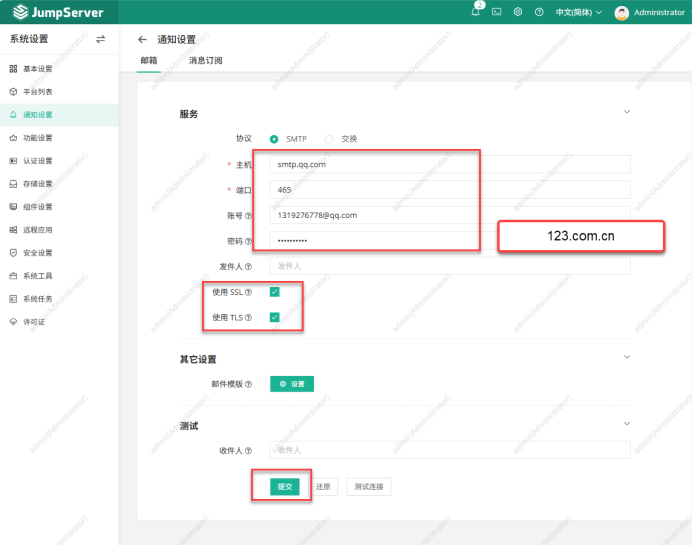Switch to the 消息订阅 tab
Image resolution: width=693 pixels, height=545 pixels.
coord(205,61)
